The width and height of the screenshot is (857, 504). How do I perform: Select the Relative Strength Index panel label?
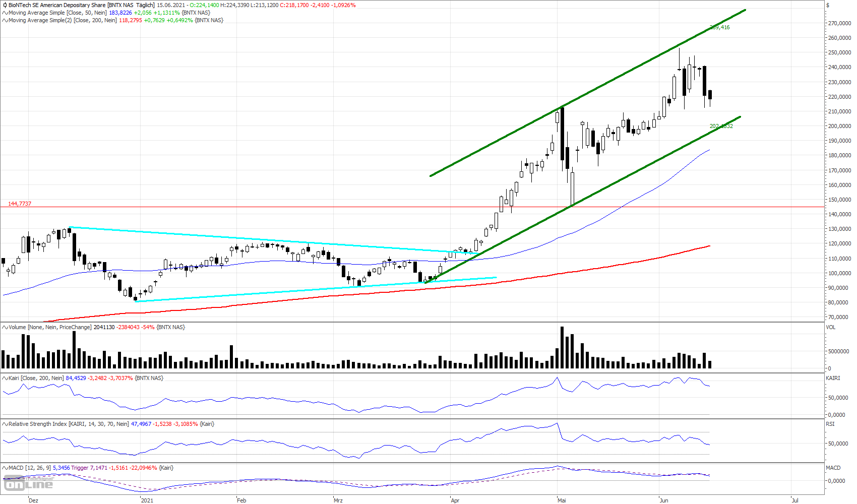coord(37,424)
